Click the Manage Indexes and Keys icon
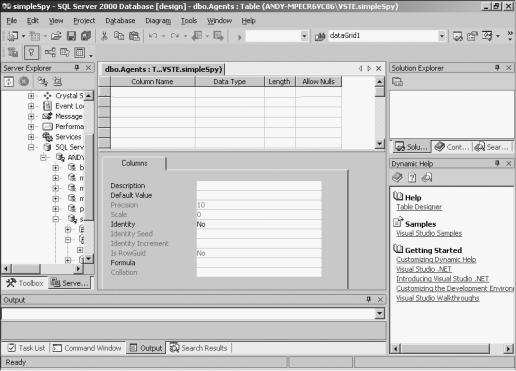516x371 pixels. (x=65, y=52)
